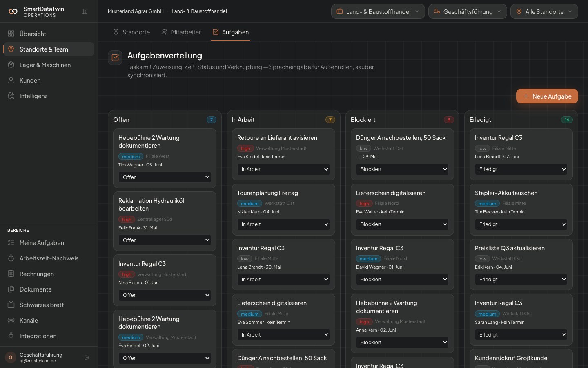Click the SmartDataTwin logo icon

[13, 11]
